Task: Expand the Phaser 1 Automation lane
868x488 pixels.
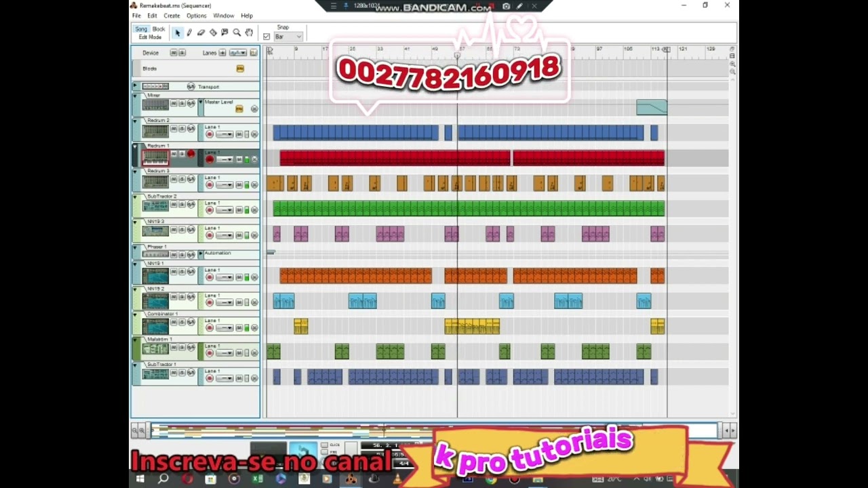Action: pyautogui.click(x=201, y=253)
